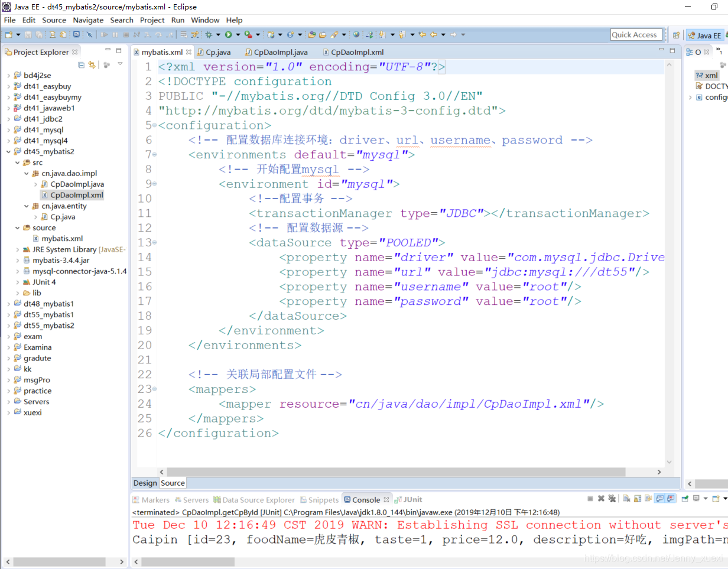The height and width of the screenshot is (569, 728).
Task: Click the Clear Console icon
Action: [x=626, y=499]
